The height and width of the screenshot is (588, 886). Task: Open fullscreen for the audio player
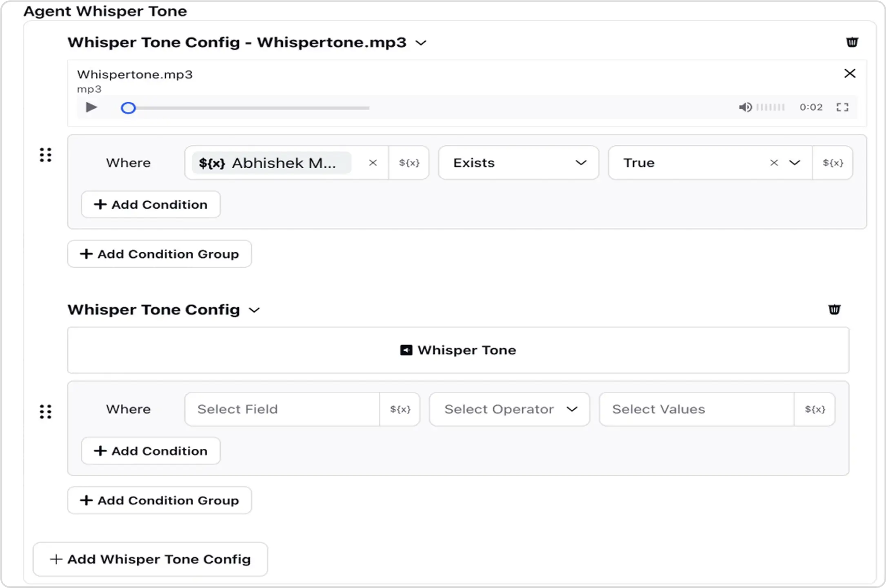(x=842, y=107)
